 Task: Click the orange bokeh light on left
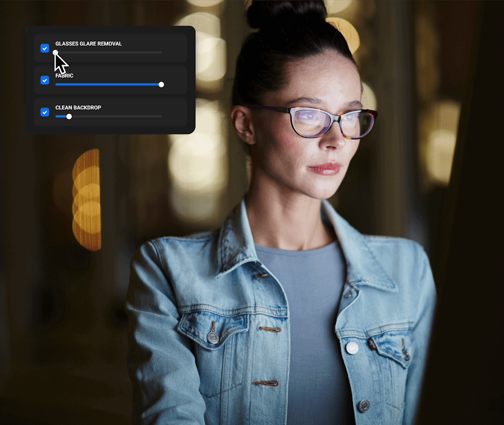tap(87, 200)
